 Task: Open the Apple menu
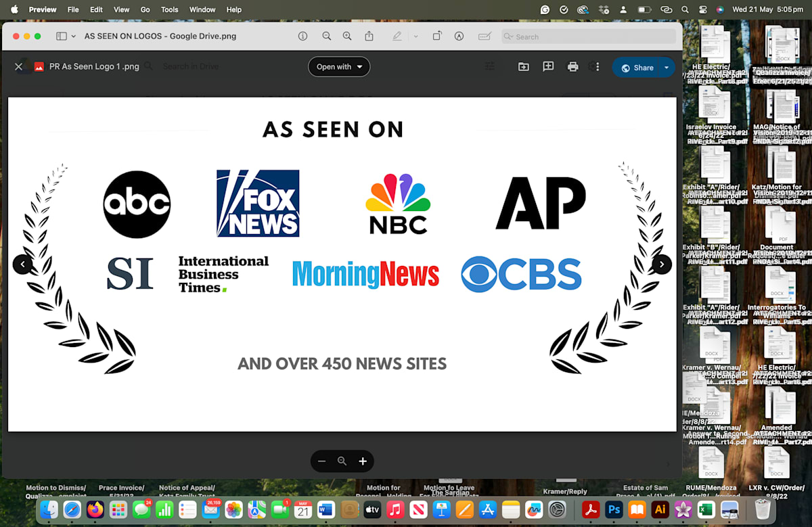tap(14, 9)
